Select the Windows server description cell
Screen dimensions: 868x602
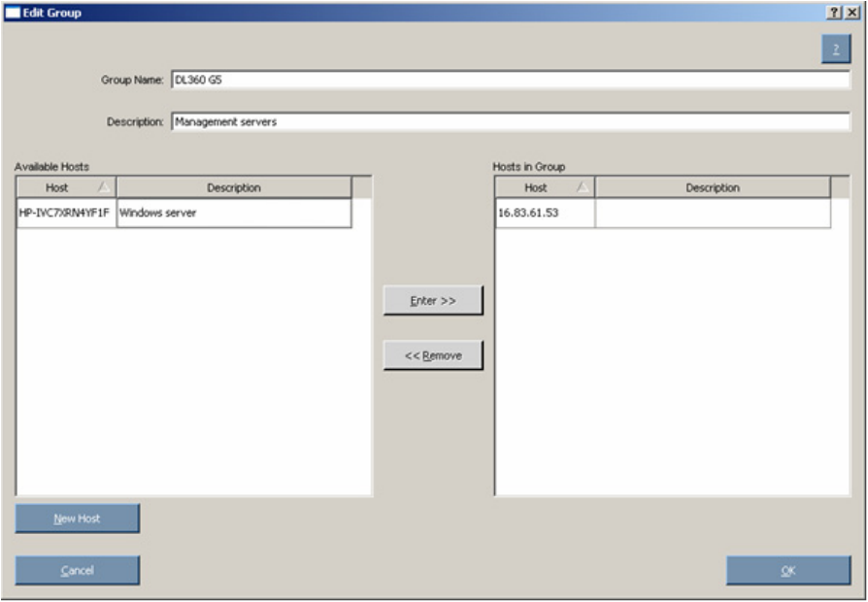pos(234,213)
